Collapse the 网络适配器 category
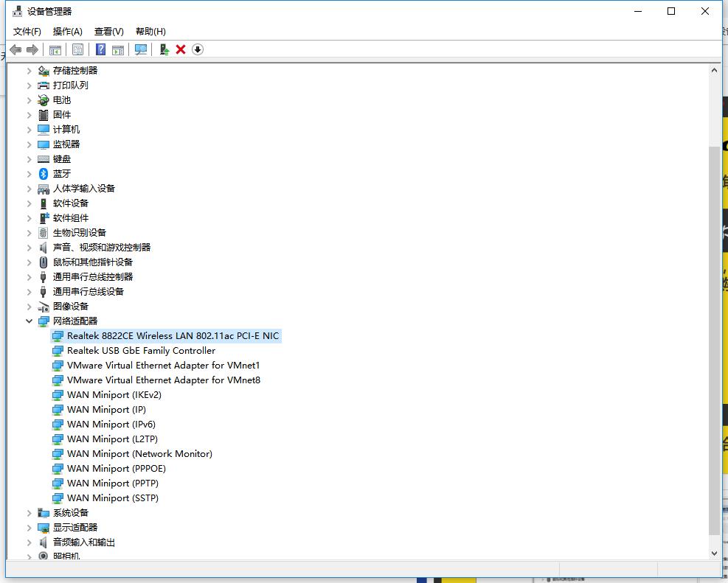728x583 pixels. click(30, 321)
